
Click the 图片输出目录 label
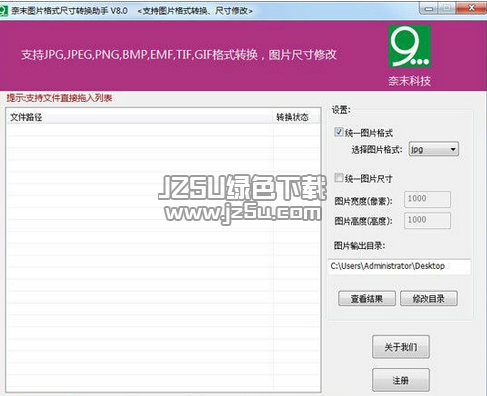(x=360, y=246)
